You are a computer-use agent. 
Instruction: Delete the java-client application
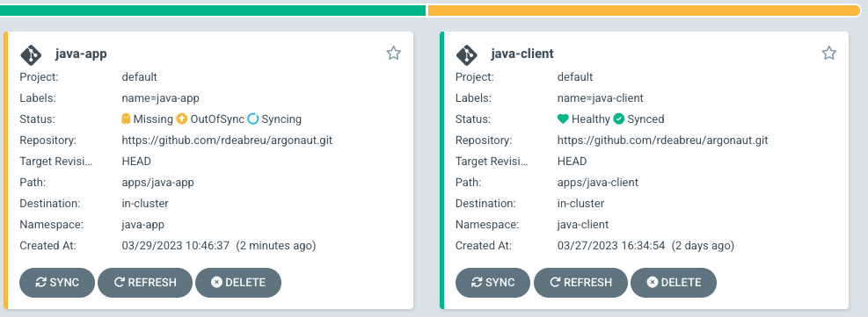coord(674,282)
